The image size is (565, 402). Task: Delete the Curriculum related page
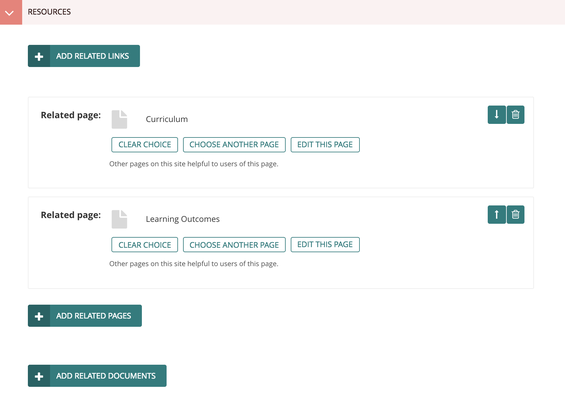[516, 115]
